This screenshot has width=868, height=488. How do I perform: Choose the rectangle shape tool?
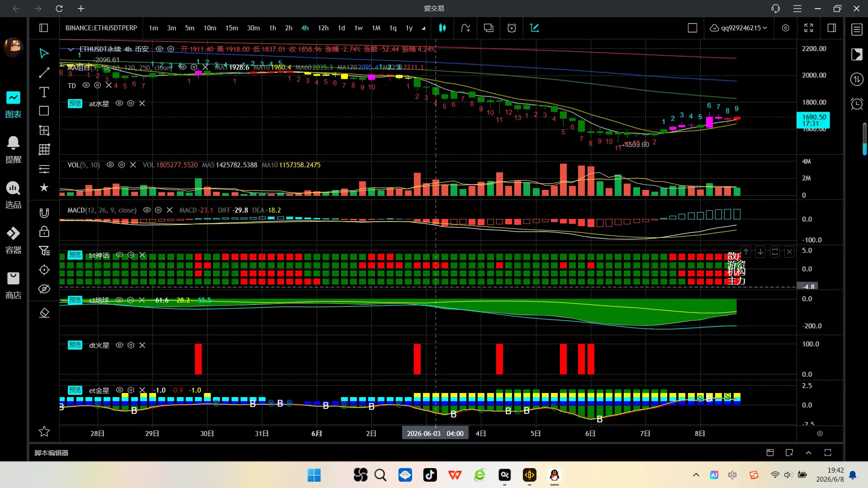(44, 111)
